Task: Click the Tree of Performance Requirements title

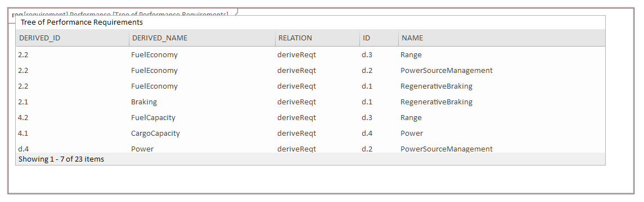Action: pyautogui.click(x=82, y=22)
